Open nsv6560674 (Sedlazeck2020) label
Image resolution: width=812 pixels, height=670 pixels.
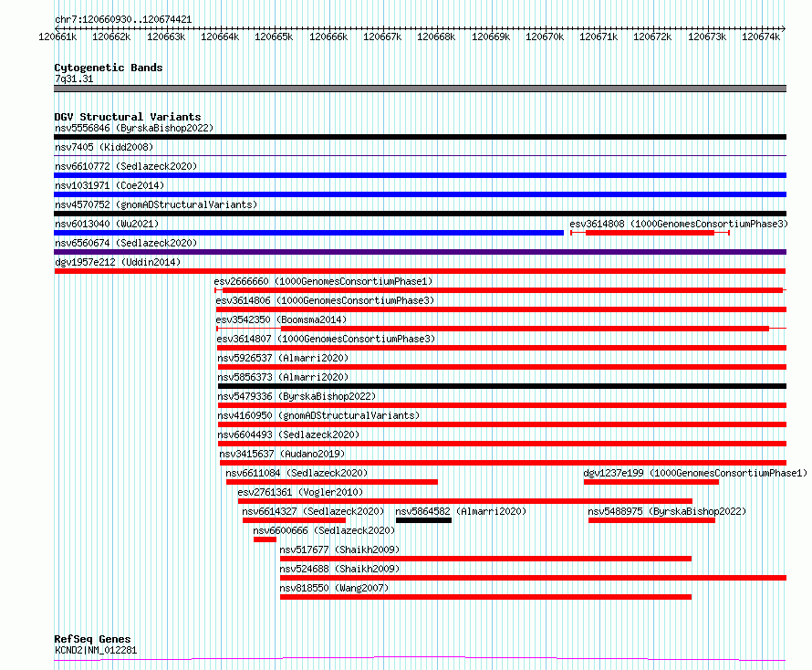click(126, 243)
